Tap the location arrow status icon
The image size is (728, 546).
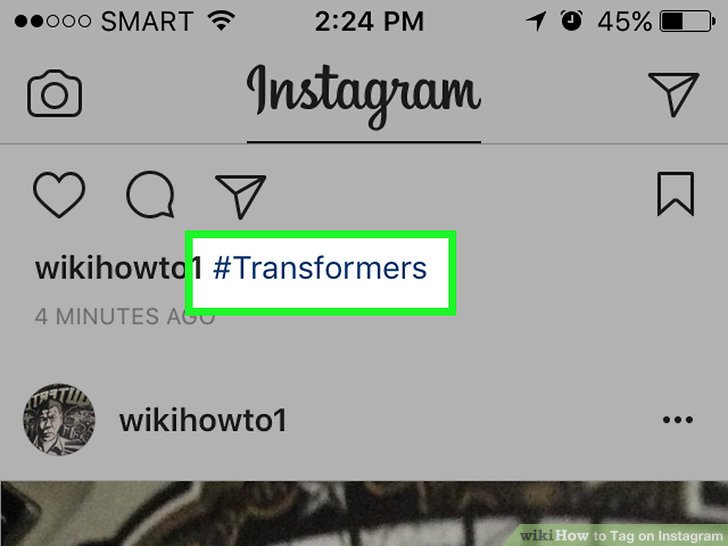536,21
